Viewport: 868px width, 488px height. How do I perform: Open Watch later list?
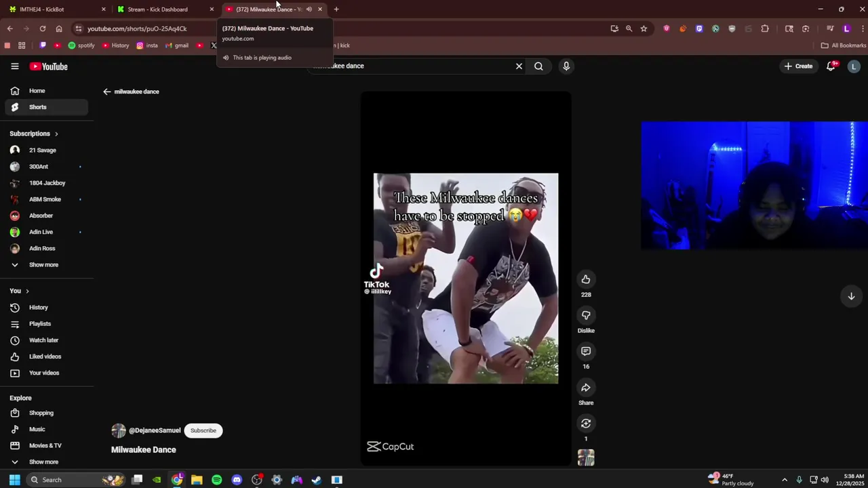[x=46, y=340]
